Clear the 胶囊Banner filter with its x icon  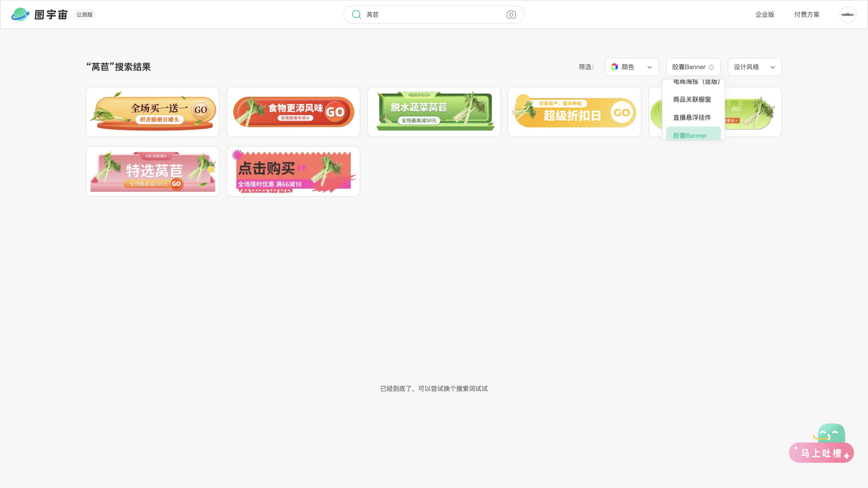click(711, 67)
